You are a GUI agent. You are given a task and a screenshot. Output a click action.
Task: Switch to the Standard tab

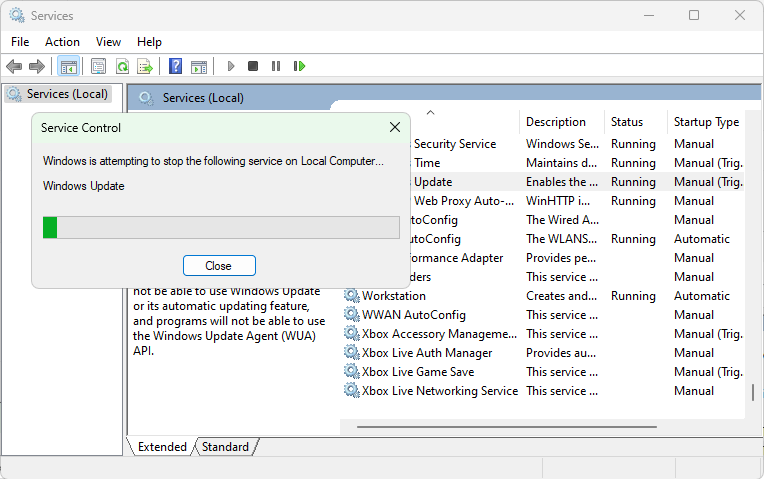[225, 447]
